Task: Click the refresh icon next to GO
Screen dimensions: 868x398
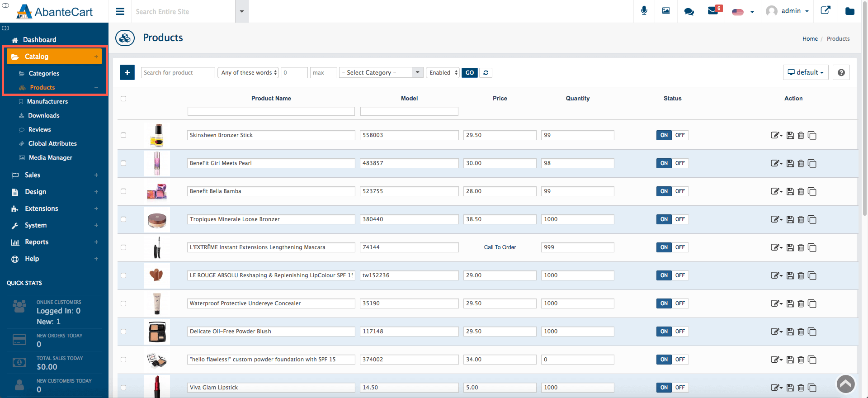Action: coord(486,73)
